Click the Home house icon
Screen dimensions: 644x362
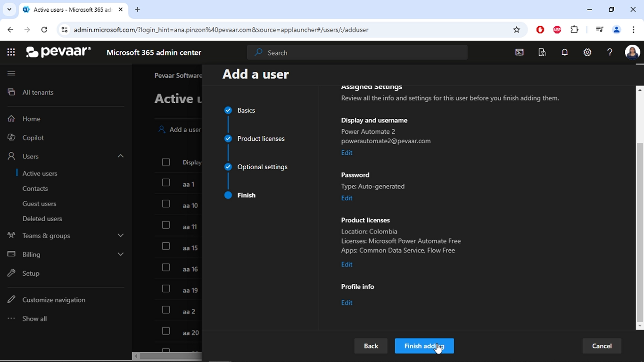(11, 119)
